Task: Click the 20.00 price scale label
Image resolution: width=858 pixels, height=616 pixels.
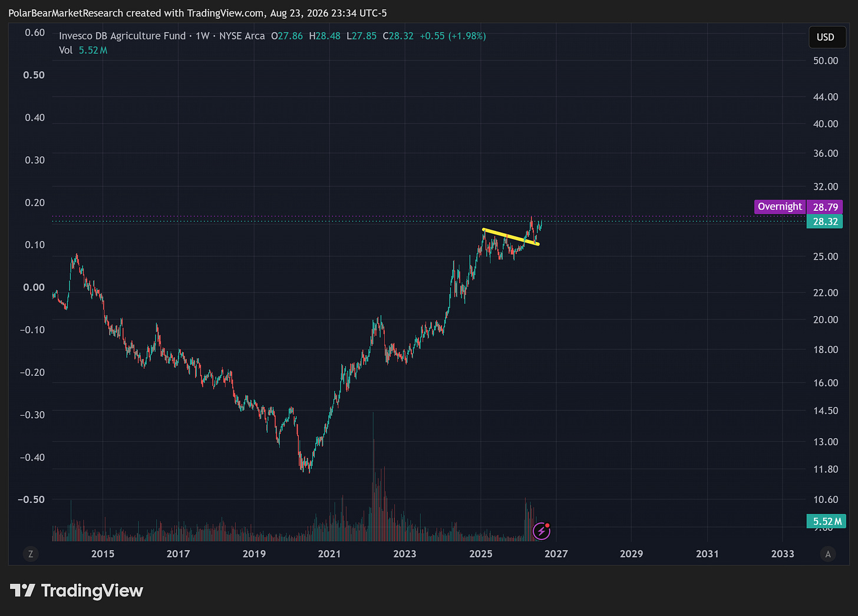Action: click(826, 320)
